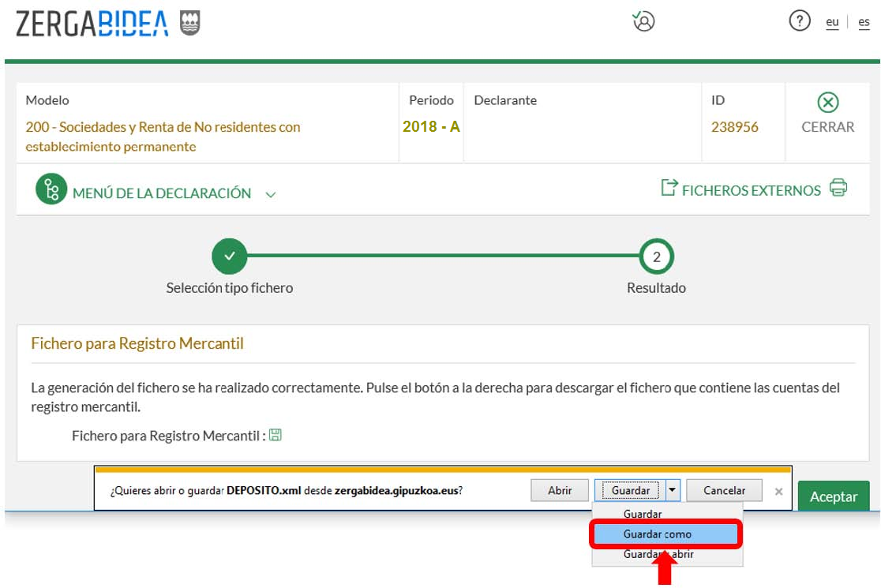Image resolution: width=881 pixels, height=588 pixels.
Task: Select "Guardar como" from dropdown menu
Action: 657,534
